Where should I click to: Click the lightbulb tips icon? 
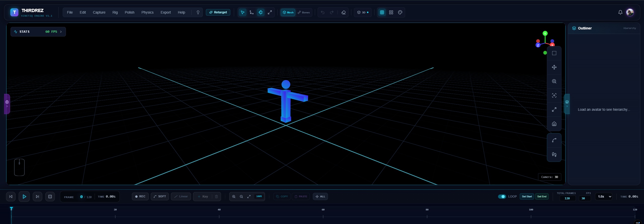pos(198,12)
